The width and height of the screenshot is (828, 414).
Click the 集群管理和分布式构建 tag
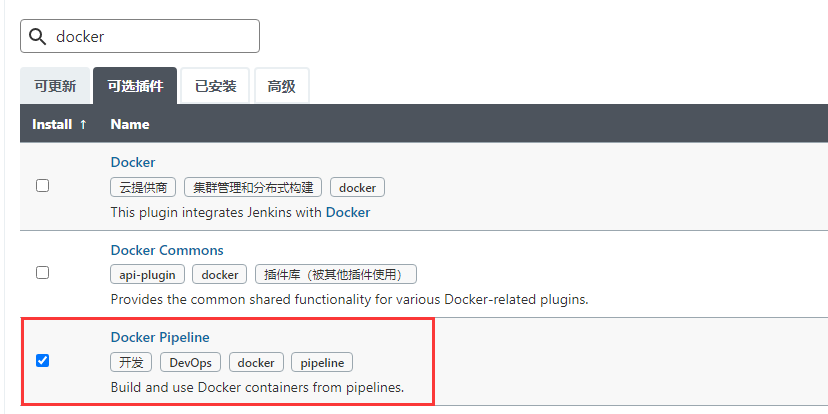(253, 187)
